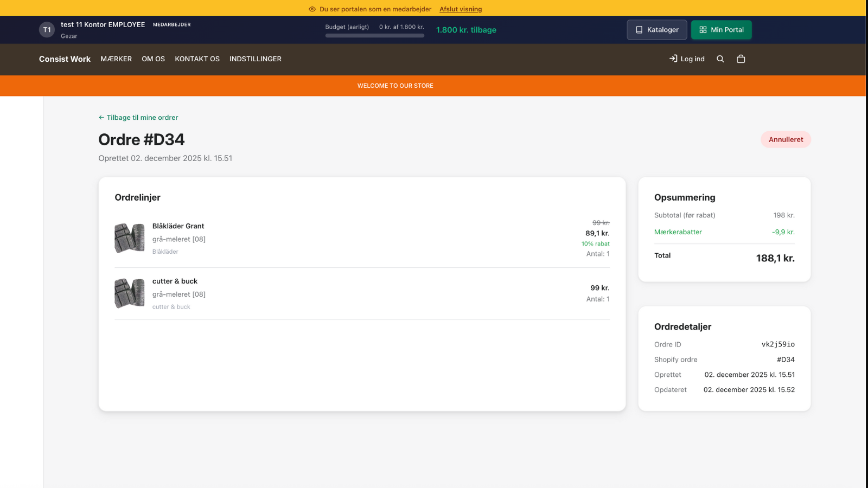Follow the Tilbage til mine ordrer link

[x=142, y=117]
